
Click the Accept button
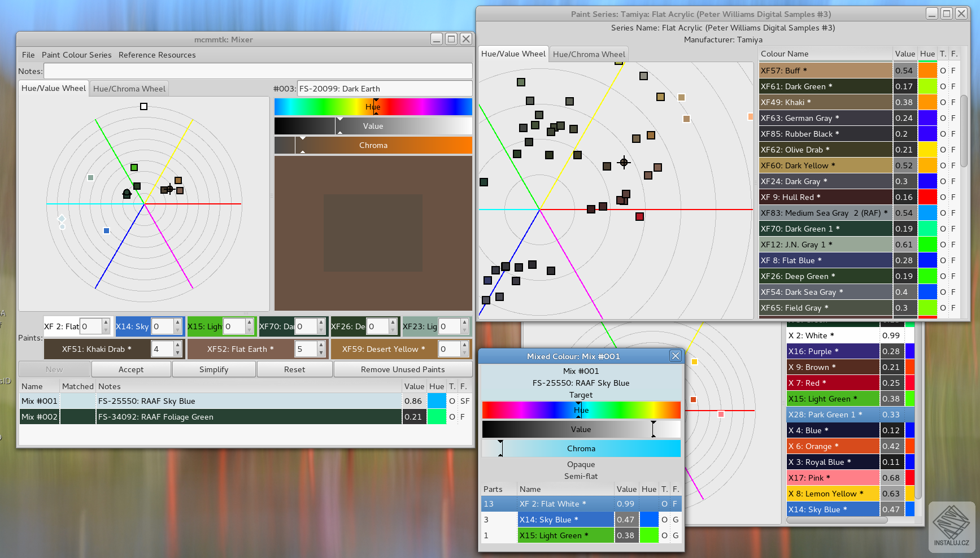coord(131,369)
